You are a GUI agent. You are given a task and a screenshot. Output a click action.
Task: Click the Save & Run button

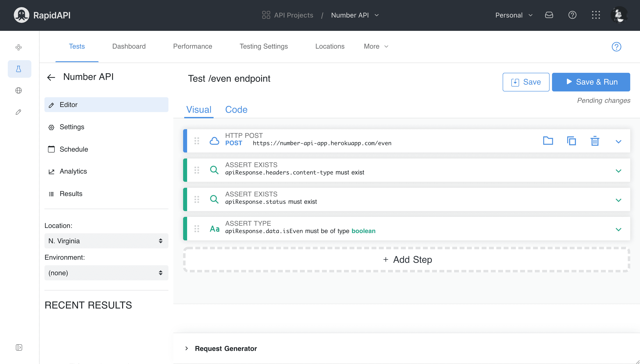click(x=591, y=82)
